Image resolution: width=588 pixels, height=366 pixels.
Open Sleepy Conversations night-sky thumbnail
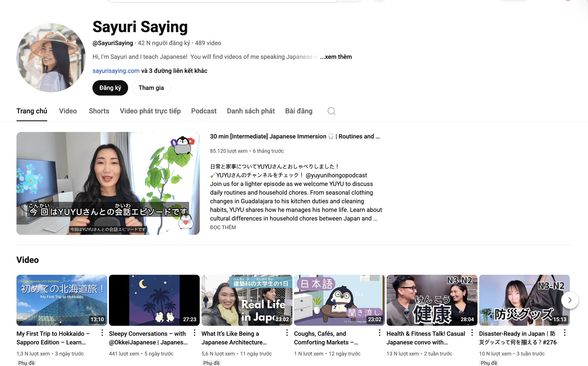[x=154, y=300]
